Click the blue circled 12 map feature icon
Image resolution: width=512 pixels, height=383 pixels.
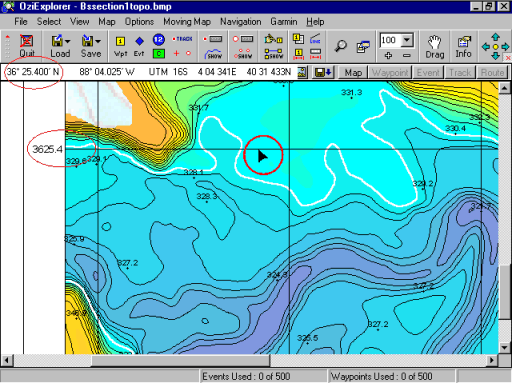pyautogui.click(x=159, y=40)
